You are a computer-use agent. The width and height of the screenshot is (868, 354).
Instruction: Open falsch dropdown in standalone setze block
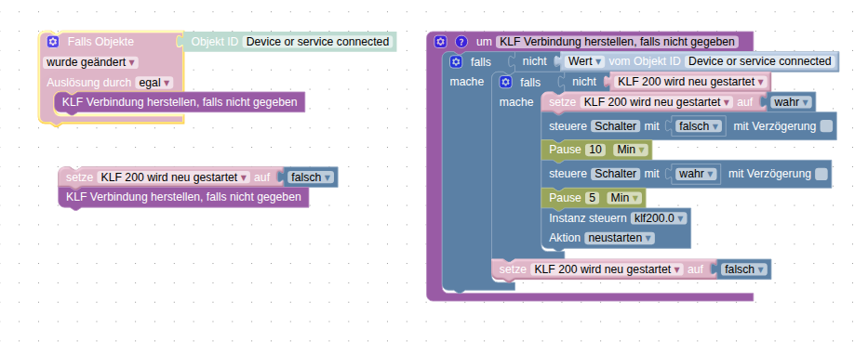coord(311,177)
